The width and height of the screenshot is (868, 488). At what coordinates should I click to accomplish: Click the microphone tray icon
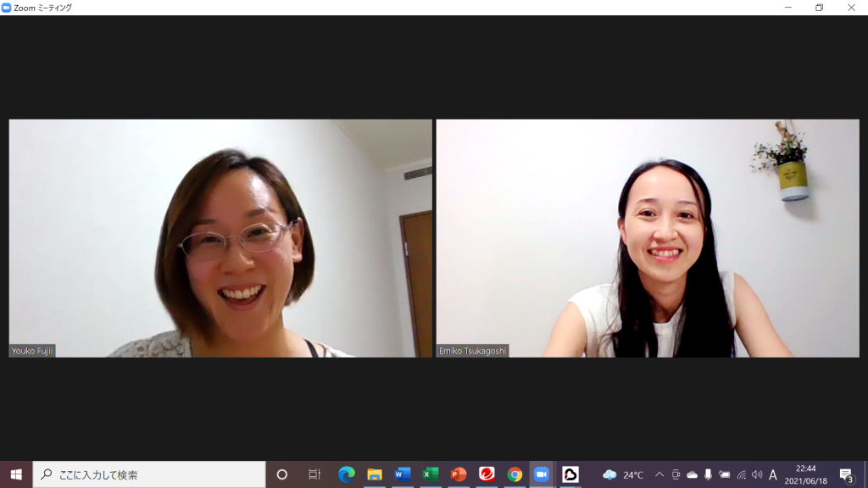(708, 474)
